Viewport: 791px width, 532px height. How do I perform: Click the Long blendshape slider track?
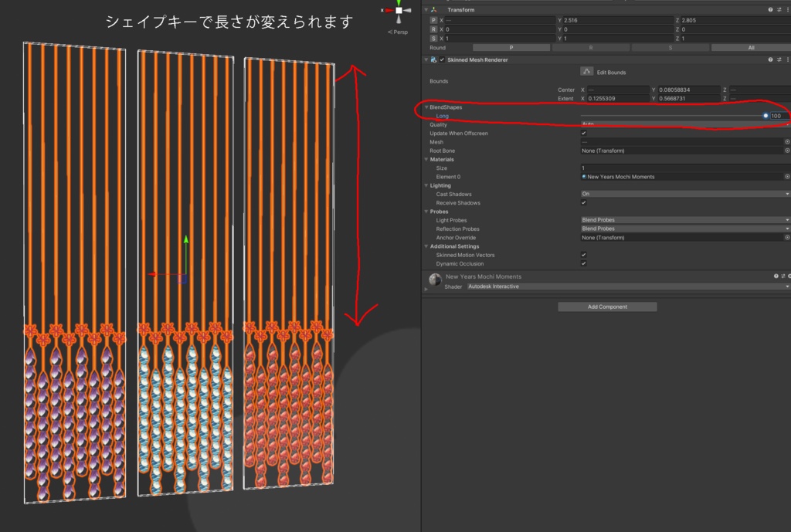674,116
